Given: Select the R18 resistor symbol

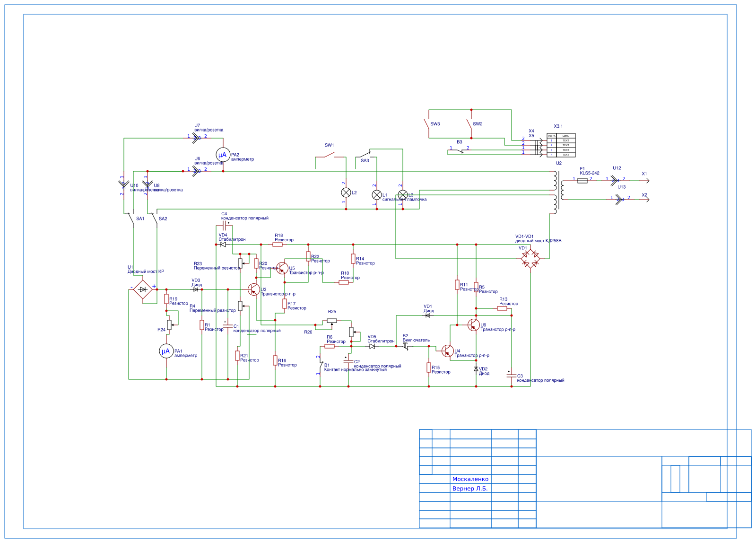Looking at the screenshot, I should (278, 245).
